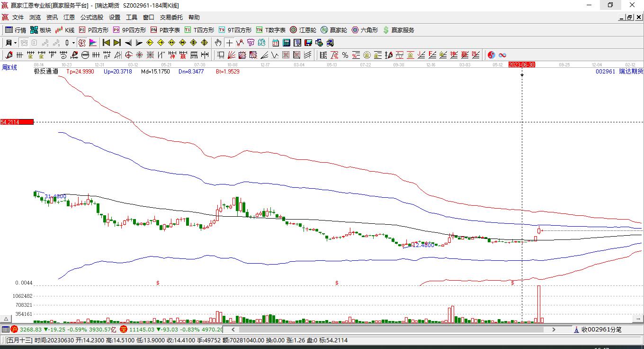Toggle the colored flag indicator button

click(93, 43)
